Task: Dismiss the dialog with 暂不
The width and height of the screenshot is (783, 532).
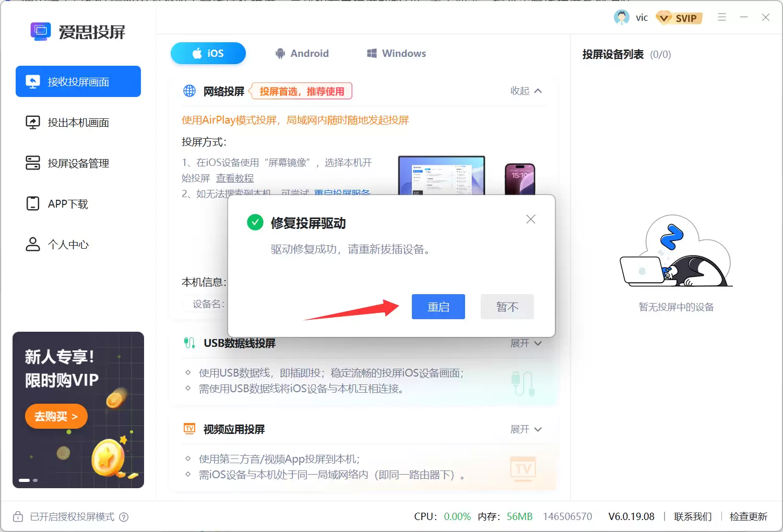Action: point(507,307)
